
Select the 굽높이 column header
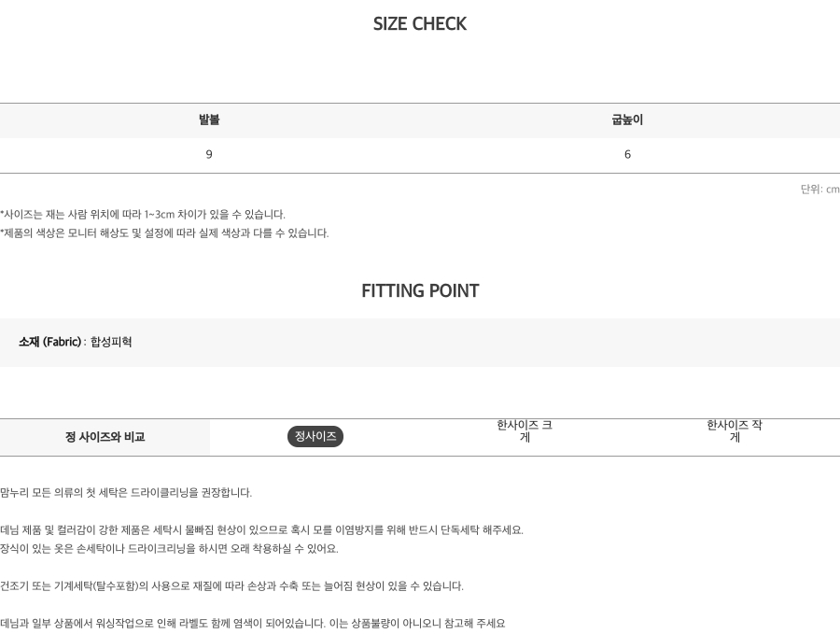pyautogui.click(x=627, y=120)
